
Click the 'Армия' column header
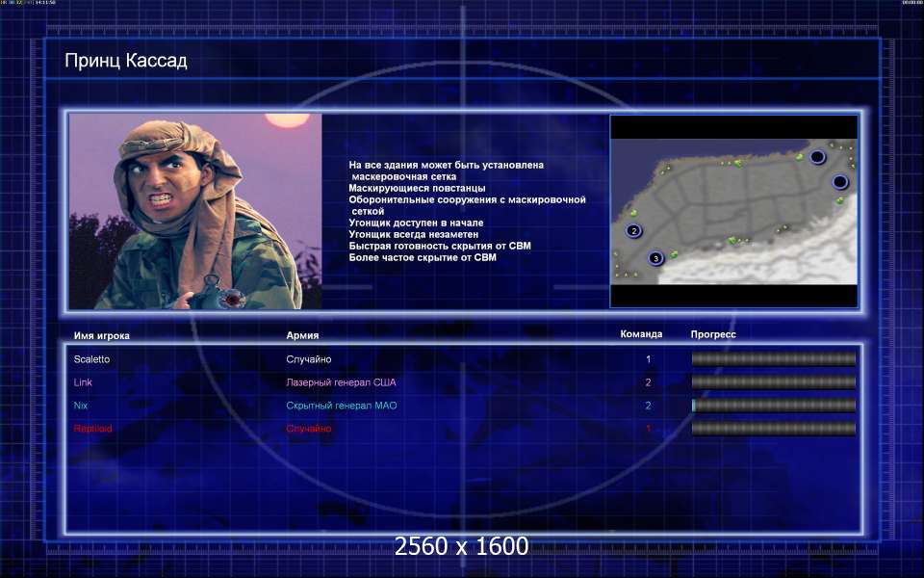(x=302, y=335)
